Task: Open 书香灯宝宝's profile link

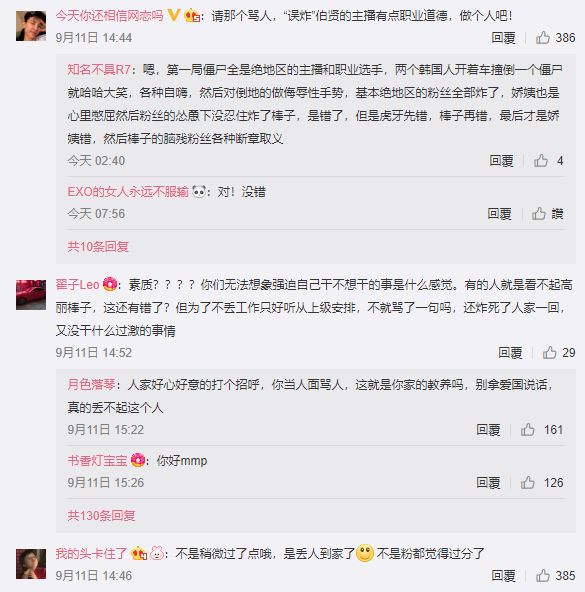Action: 97,461
